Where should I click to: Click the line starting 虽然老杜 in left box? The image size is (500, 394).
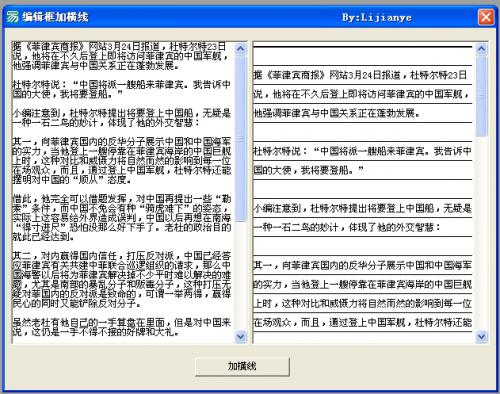[121, 323]
